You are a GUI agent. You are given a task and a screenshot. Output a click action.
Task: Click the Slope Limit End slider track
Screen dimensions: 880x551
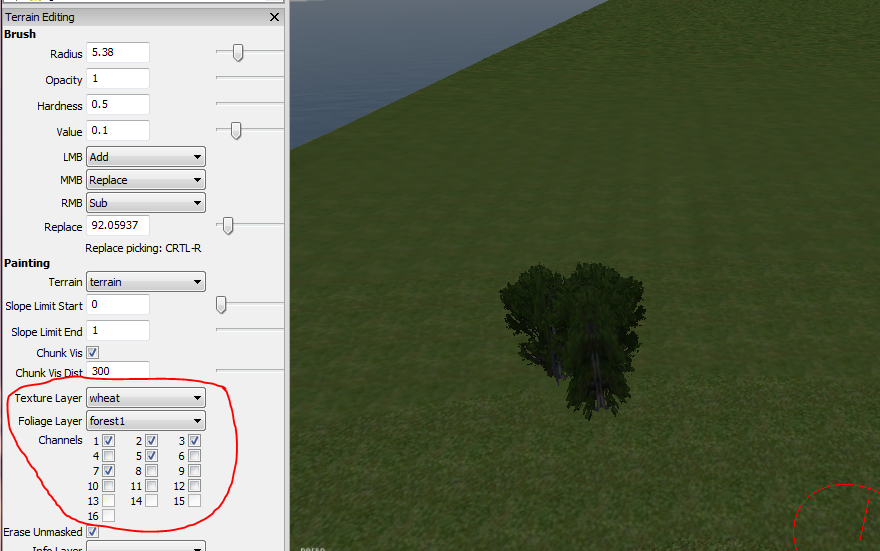point(250,329)
